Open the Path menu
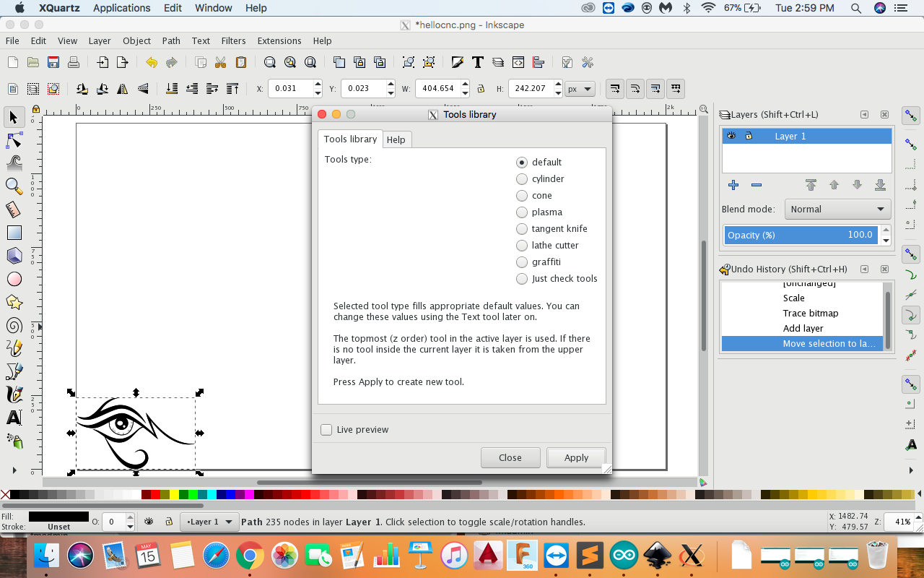 click(x=171, y=40)
